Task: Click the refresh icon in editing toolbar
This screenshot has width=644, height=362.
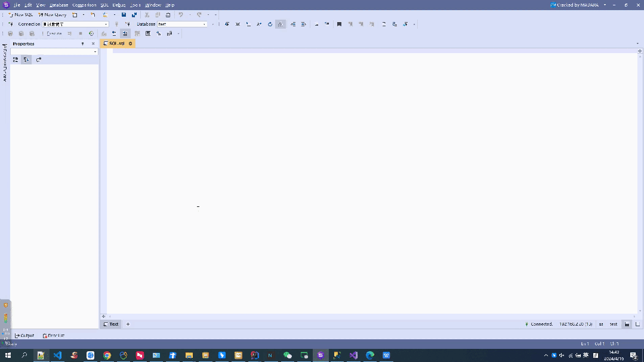Action: (x=270, y=24)
